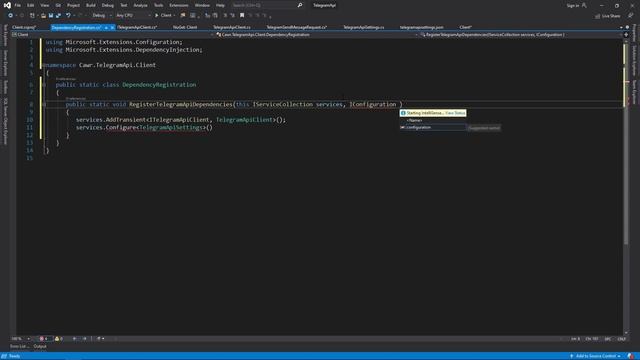Open the Server Explorer side tab

point(5,63)
